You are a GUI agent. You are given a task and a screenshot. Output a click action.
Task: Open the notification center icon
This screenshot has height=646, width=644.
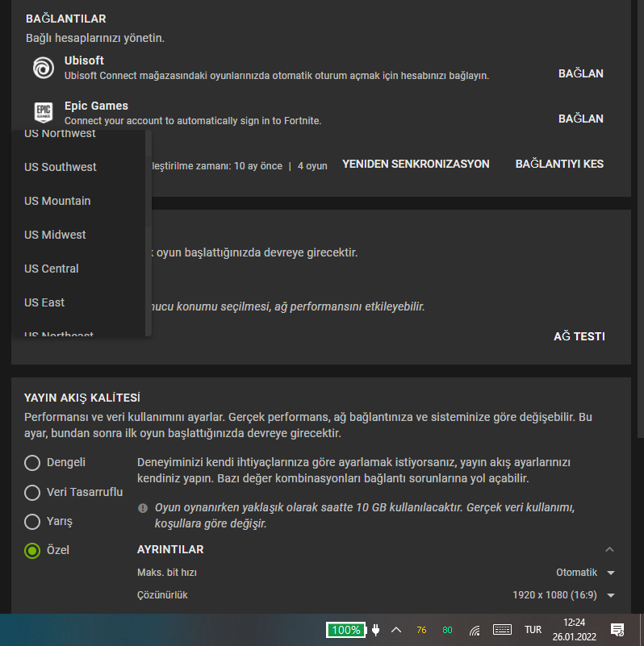pos(617,630)
